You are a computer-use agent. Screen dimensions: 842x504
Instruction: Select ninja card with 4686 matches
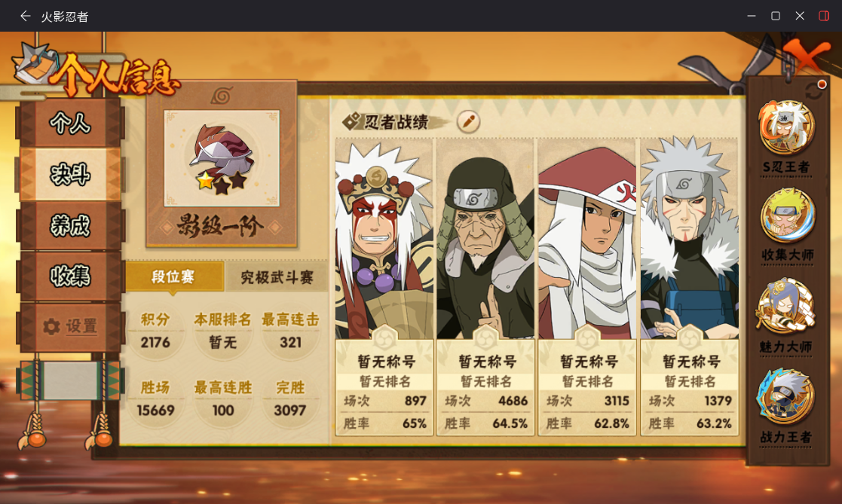pos(485,286)
